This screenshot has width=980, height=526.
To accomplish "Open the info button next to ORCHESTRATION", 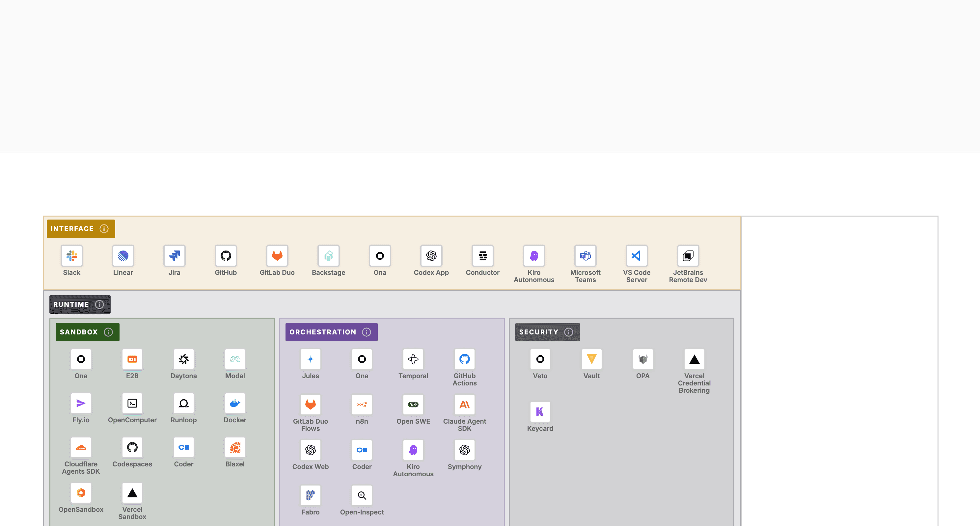I will coord(367,332).
